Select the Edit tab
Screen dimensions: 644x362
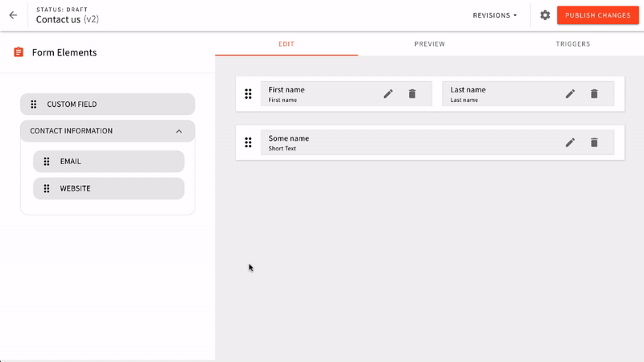click(x=286, y=44)
